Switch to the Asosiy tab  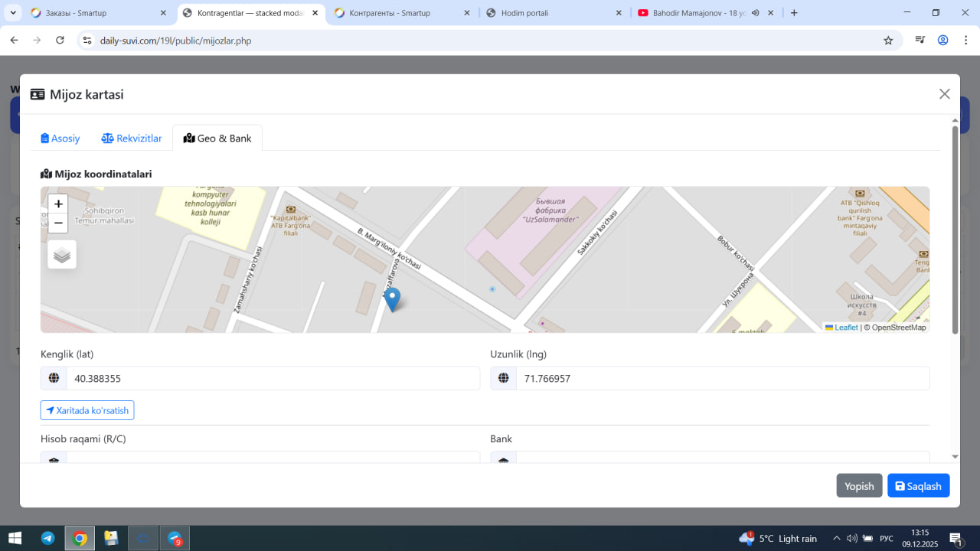(x=60, y=139)
